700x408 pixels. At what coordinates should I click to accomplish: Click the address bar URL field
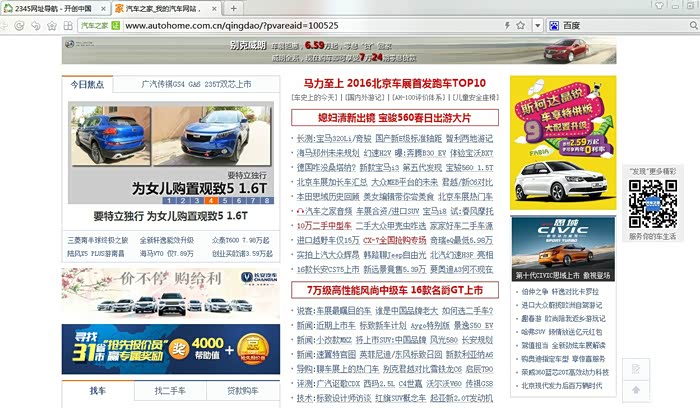click(300, 25)
